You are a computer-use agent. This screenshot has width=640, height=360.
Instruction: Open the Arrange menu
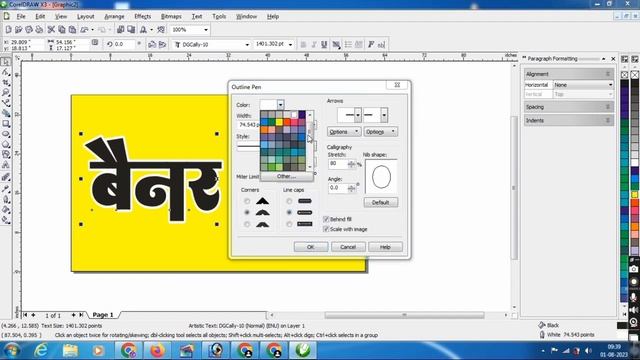tap(114, 17)
